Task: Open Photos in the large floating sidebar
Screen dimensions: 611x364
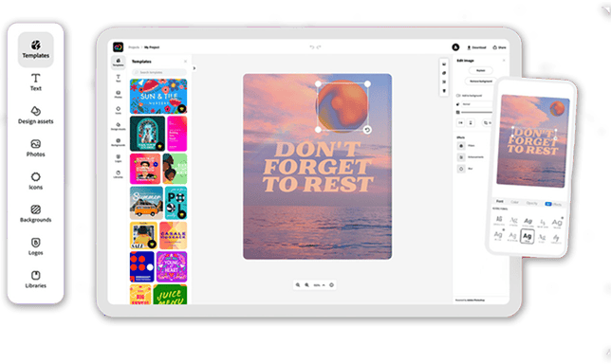Action: 35,148
